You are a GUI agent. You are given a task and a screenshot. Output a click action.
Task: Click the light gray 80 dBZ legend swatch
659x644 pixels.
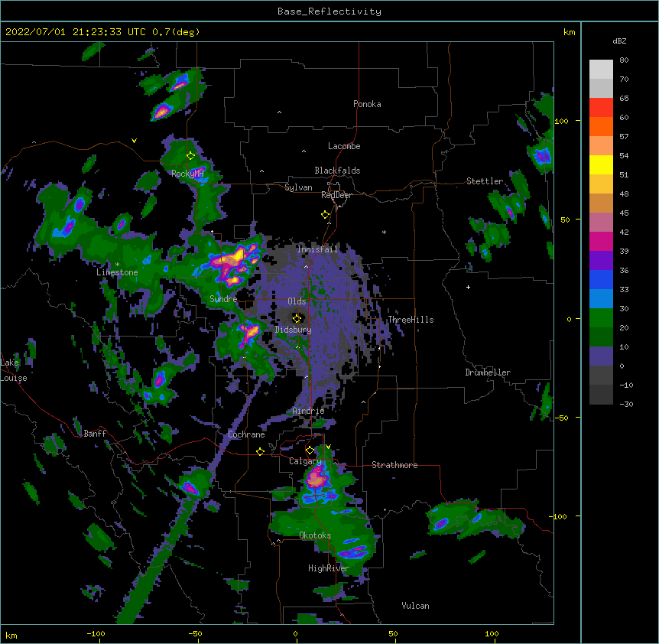(601, 70)
